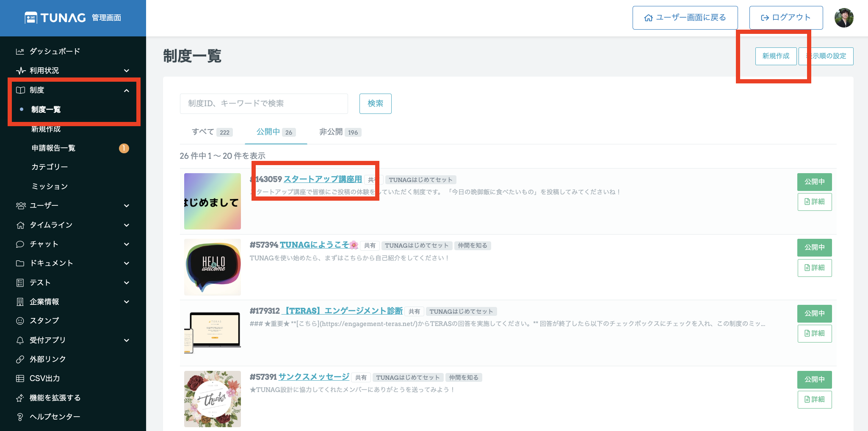Open 申請報告一覧 in the sidebar

click(x=53, y=148)
